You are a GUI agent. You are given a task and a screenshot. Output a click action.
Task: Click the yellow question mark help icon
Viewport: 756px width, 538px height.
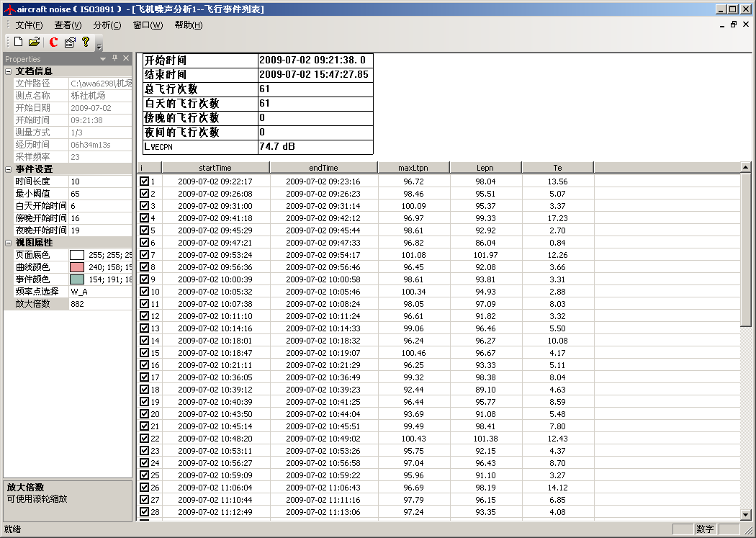pos(85,42)
